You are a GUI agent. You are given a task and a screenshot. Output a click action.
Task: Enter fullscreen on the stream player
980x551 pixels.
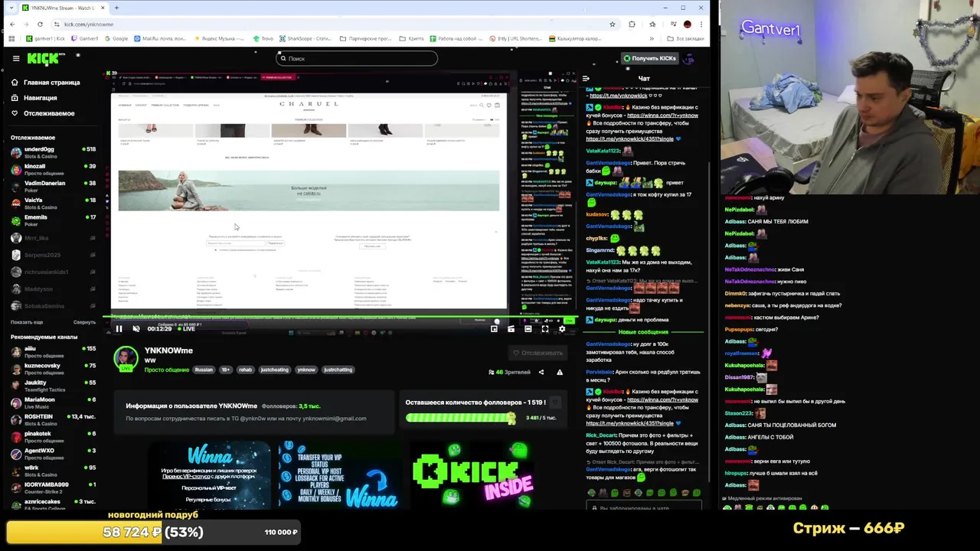point(545,329)
